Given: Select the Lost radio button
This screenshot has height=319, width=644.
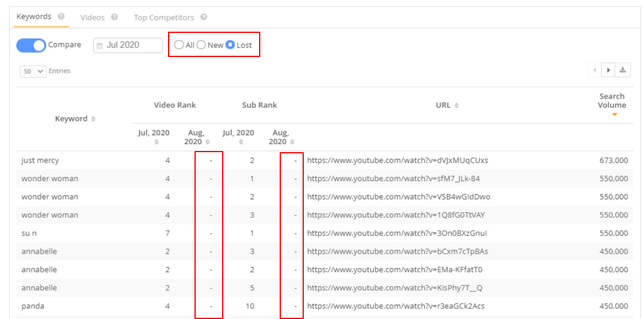Looking at the screenshot, I should pyautogui.click(x=230, y=45).
